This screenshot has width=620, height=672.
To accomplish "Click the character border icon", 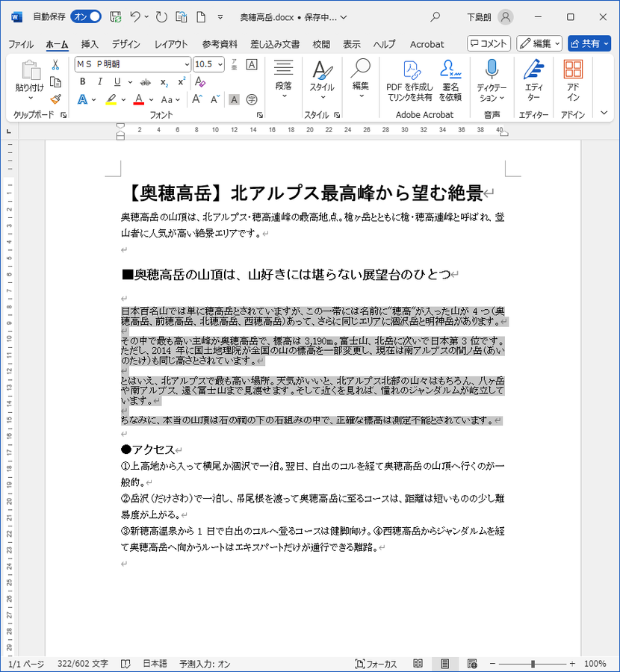I will 252,65.
